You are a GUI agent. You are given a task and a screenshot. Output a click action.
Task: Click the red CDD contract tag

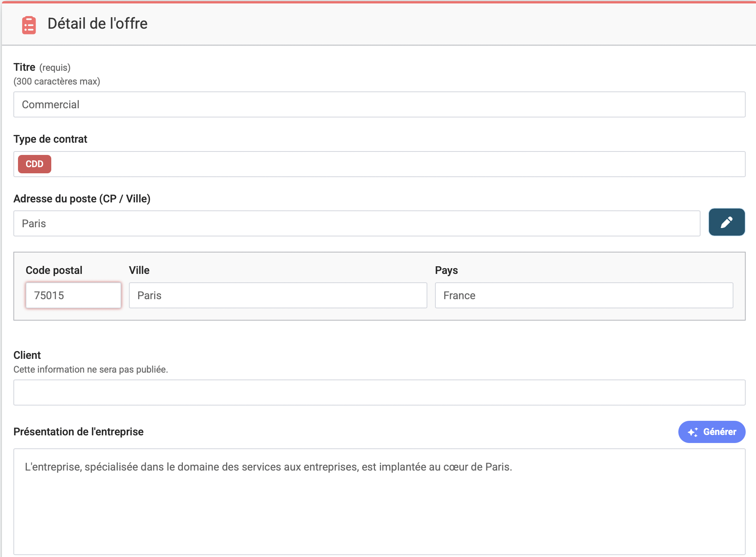pos(34,164)
